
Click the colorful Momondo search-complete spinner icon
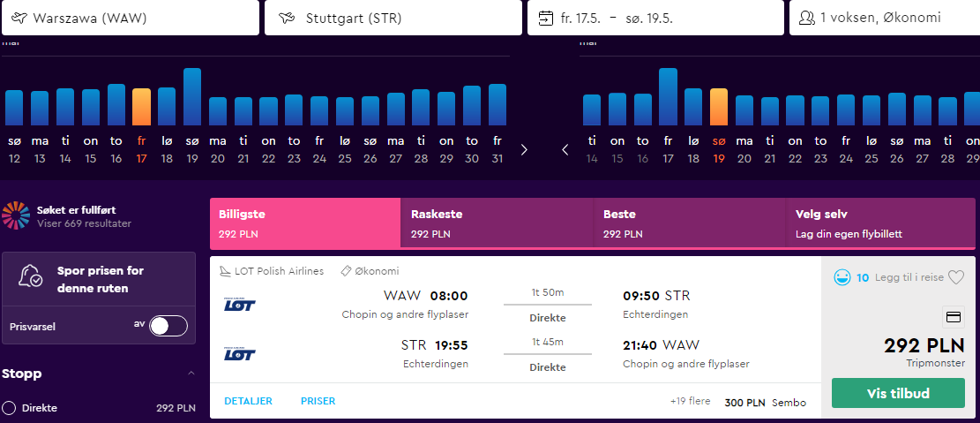pyautogui.click(x=16, y=216)
